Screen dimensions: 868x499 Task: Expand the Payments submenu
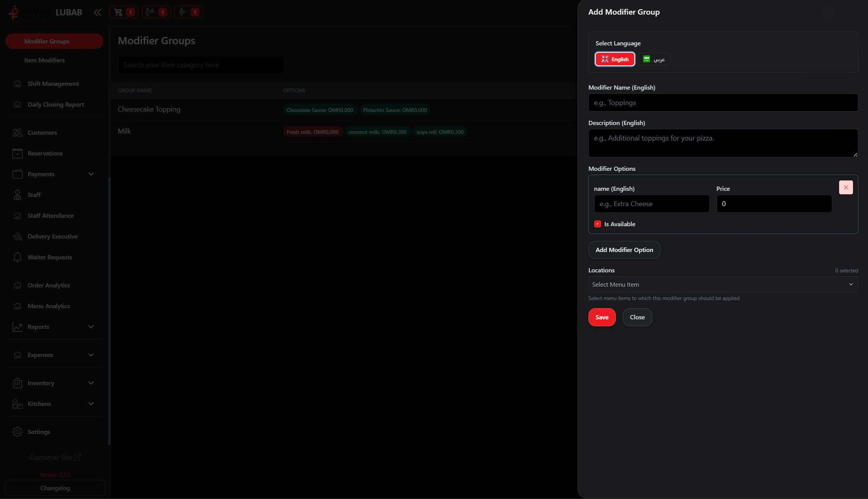tap(91, 174)
